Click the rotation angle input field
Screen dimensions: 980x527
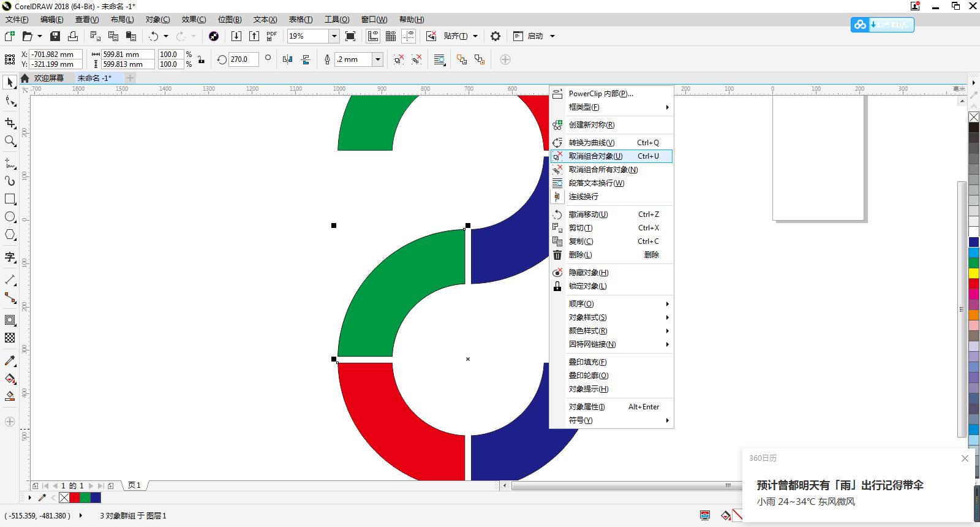[x=243, y=59]
